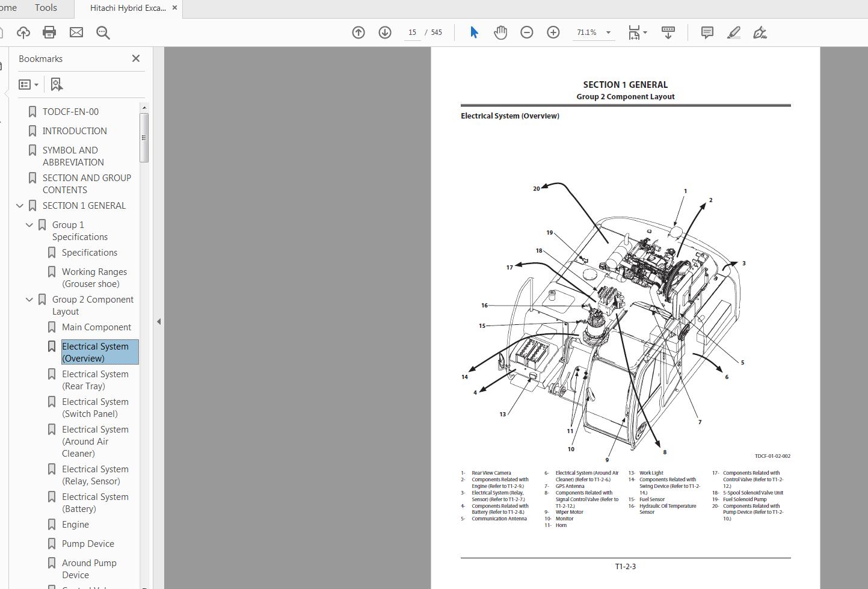This screenshot has width=868, height=589.
Task: Collapse the Group 2 Component Layout bookmark
Action: [x=29, y=299]
